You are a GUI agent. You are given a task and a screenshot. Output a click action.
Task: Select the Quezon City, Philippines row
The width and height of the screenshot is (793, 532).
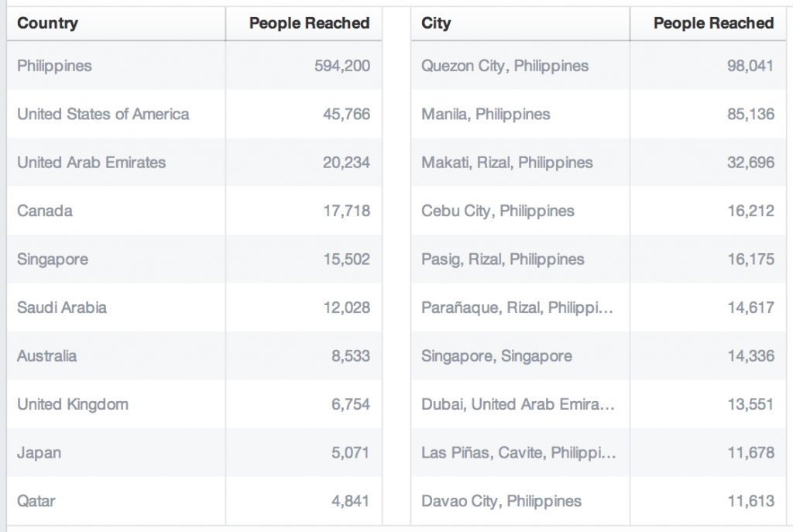coord(505,66)
